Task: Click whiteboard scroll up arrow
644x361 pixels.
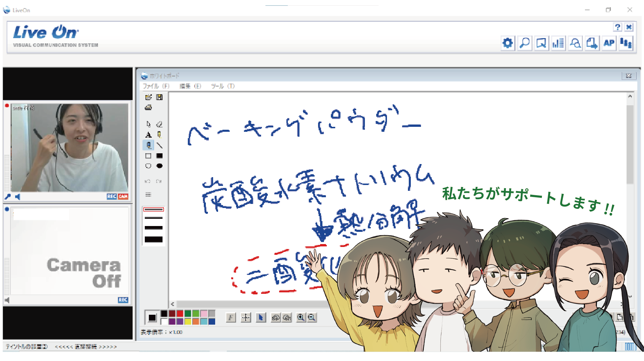Action: pos(630,96)
